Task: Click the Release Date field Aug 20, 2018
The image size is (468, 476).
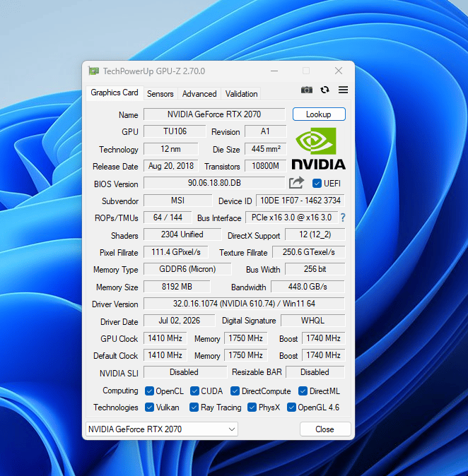Action: coord(171,166)
